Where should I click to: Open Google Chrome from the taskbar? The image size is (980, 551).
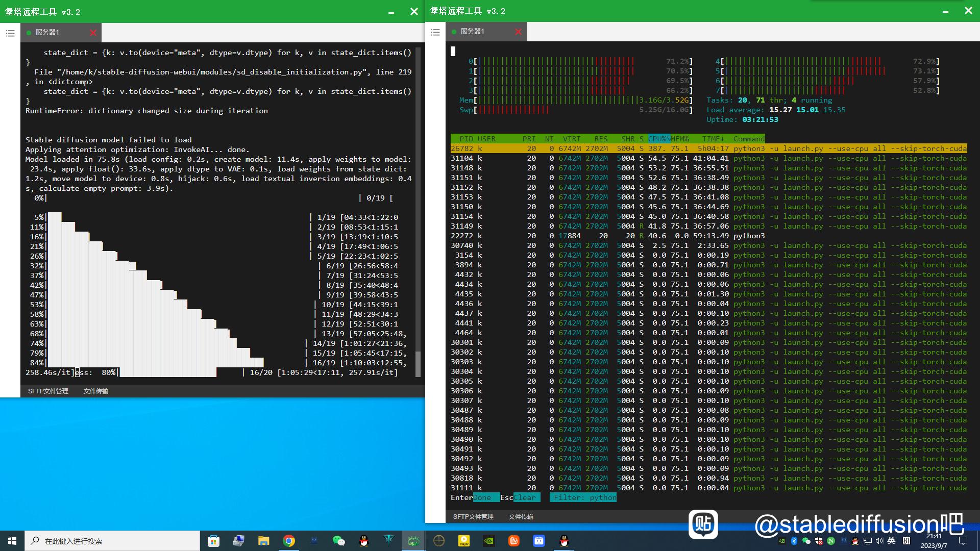tap(289, 541)
